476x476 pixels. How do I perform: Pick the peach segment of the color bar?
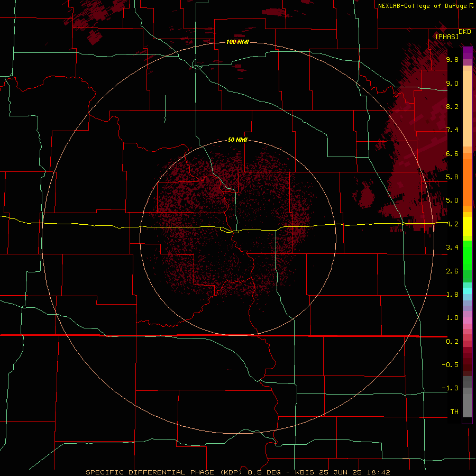pos(467,108)
